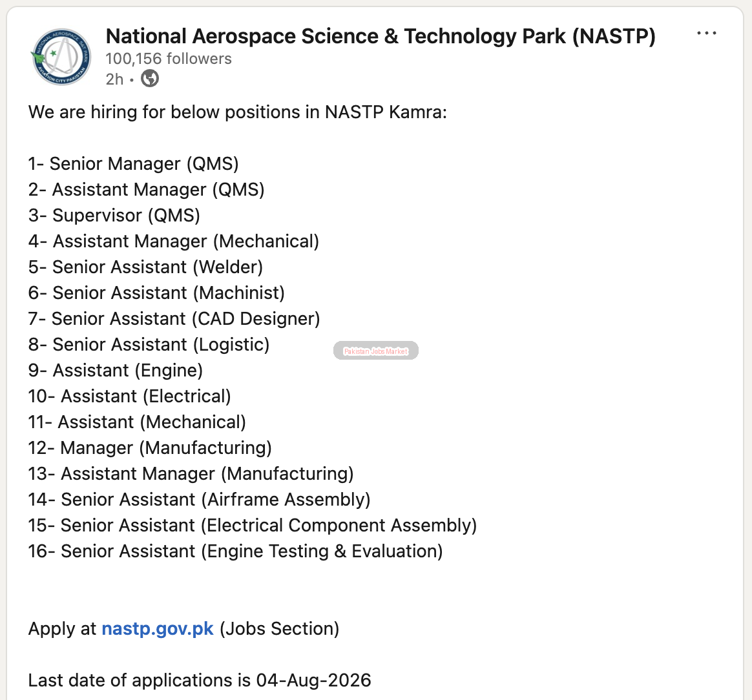Click the National Aerospace Science & Technology Park title
Viewport: 752px width, 700px height.
[x=381, y=36]
